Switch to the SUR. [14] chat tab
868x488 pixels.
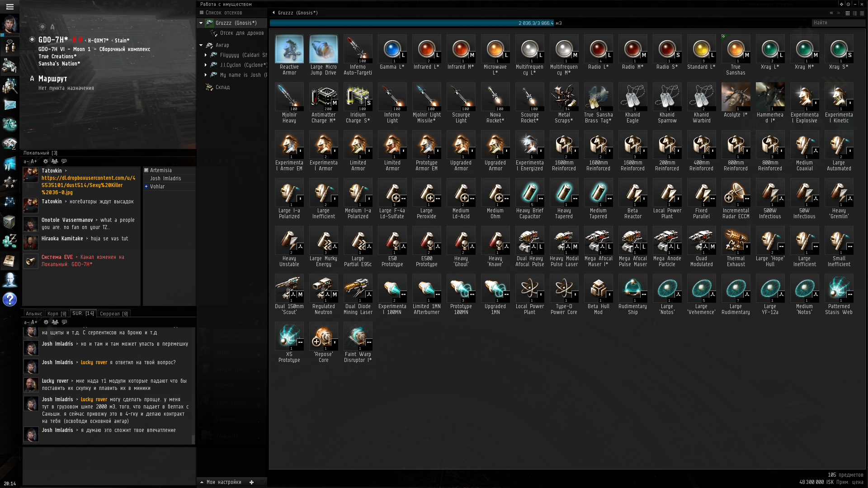(83, 313)
